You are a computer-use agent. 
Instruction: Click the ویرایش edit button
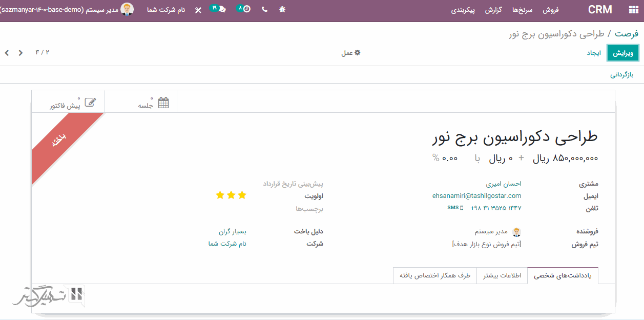pyautogui.click(x=624, y=53)
